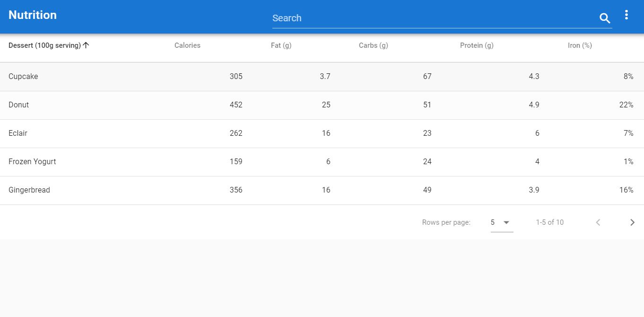This screenshot has width=644, height=317.
Task: Sort the table by Fat (g)
Action: (281, 45)
